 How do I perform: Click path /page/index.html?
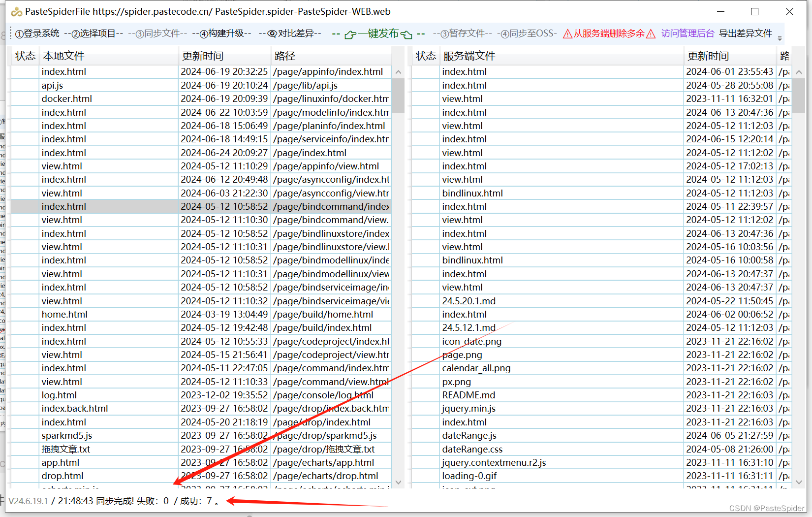click(310, 153)
